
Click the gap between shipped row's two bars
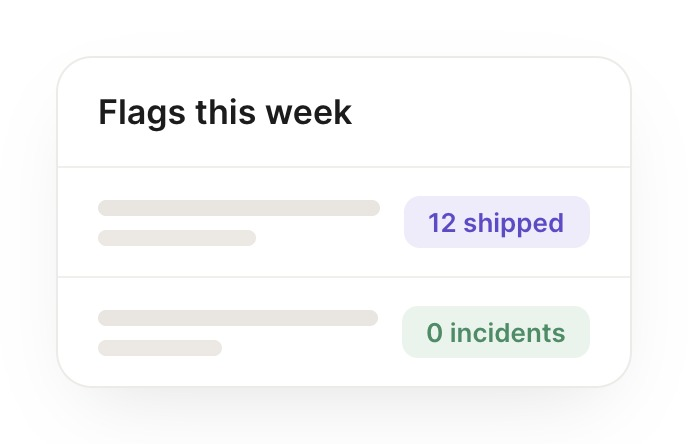coord(177,223)
